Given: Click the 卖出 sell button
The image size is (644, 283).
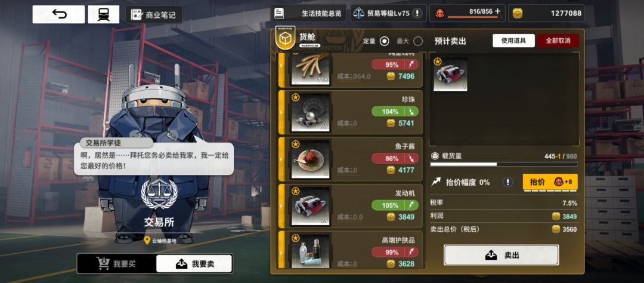Looking at the screenshot, I should coord(501,255).
